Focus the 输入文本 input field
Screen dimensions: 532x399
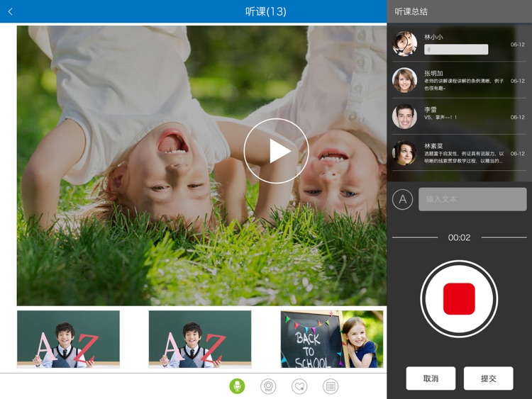point(472,199)
